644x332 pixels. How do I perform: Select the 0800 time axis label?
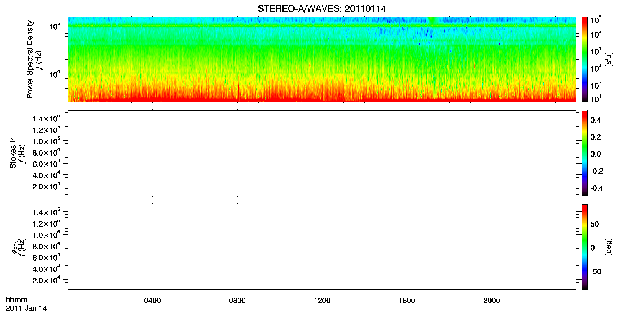click(x=237, y=301)
